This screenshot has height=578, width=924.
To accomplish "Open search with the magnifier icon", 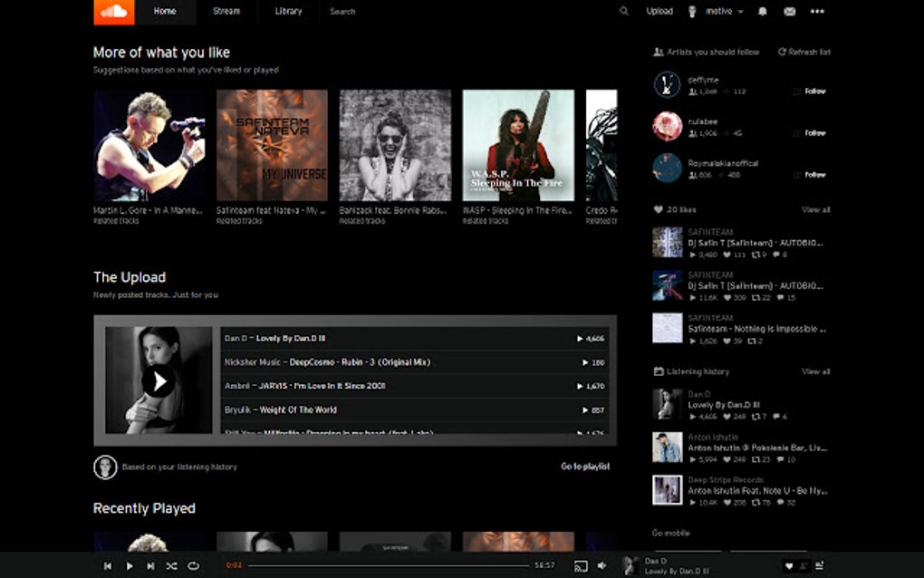I will coord(622,11).
